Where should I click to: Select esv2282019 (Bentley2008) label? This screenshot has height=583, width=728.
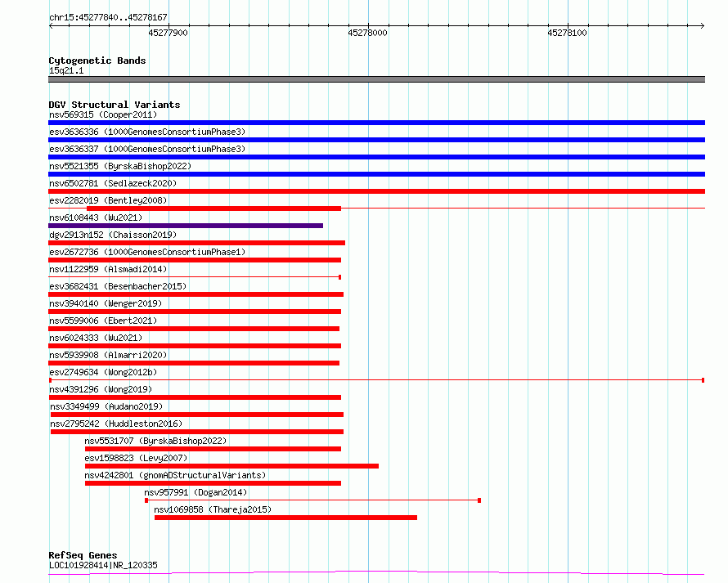pyautogui.click(x=108, y=200)
